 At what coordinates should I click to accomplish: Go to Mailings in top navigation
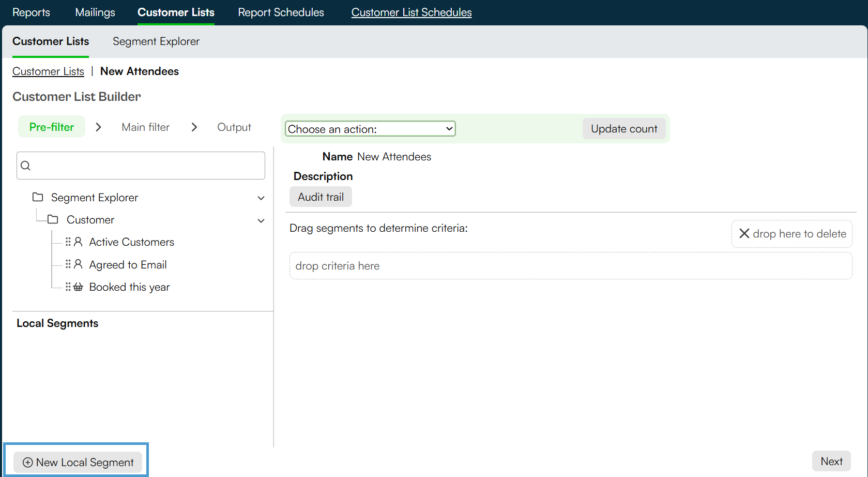95,12
